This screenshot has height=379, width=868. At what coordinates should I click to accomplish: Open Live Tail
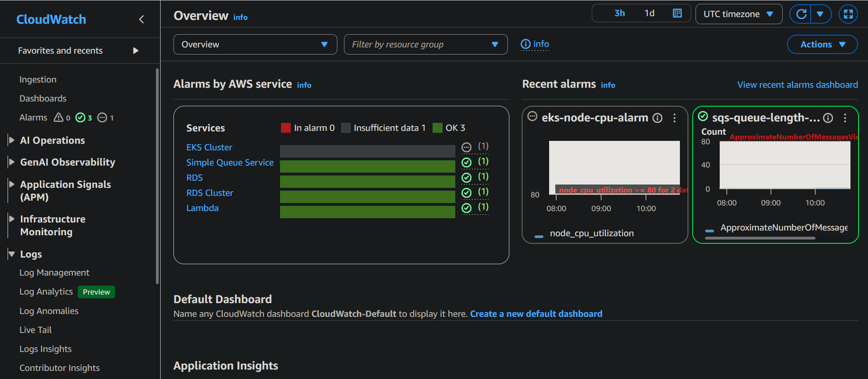36,330
